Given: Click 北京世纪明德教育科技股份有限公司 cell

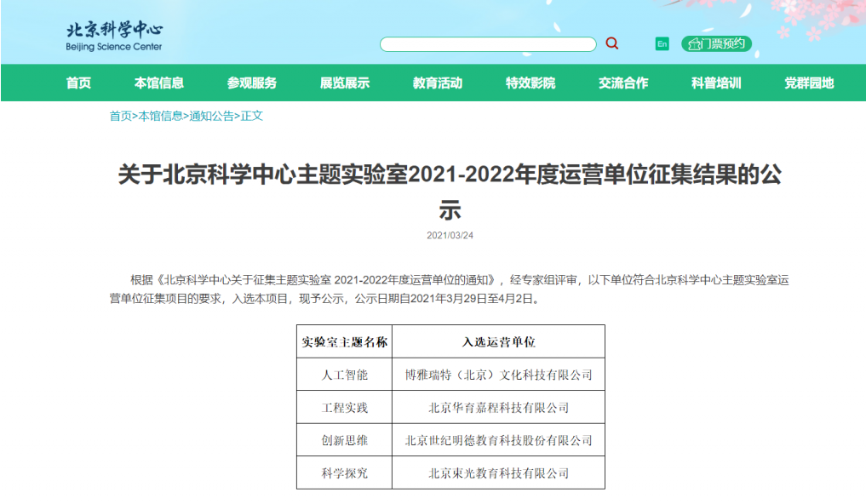Looking at the screenshot, I should [x=499, y=440].
